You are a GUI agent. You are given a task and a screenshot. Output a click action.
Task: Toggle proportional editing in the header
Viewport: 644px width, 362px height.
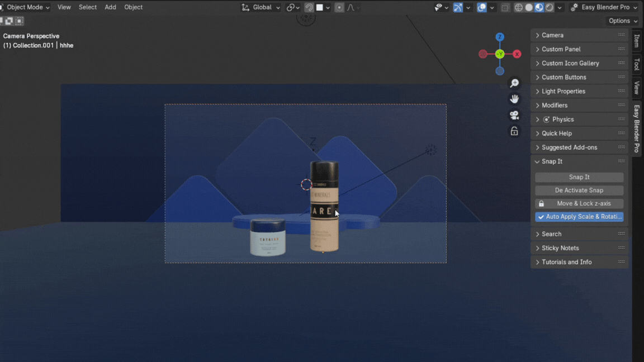tap(339, 7)
